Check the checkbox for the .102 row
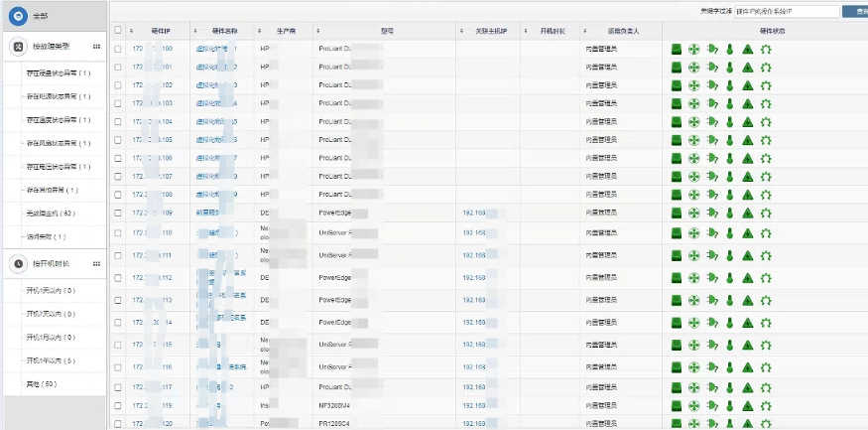 coord(117,85)
